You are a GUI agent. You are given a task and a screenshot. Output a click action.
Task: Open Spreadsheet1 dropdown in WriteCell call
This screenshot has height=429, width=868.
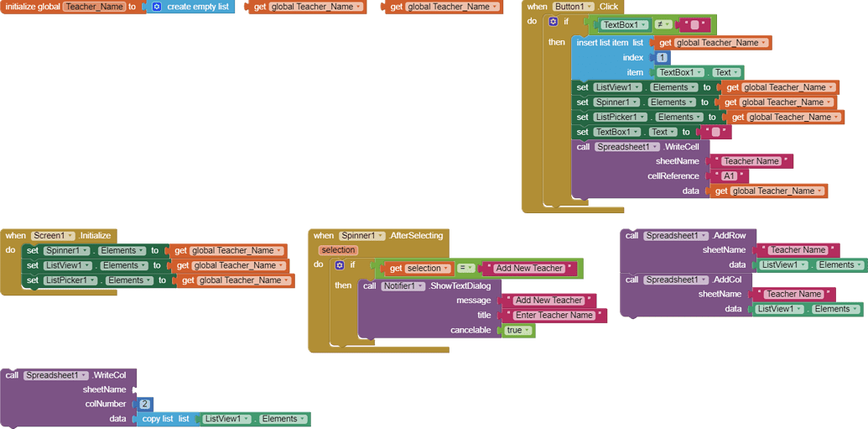coord(628,147)
